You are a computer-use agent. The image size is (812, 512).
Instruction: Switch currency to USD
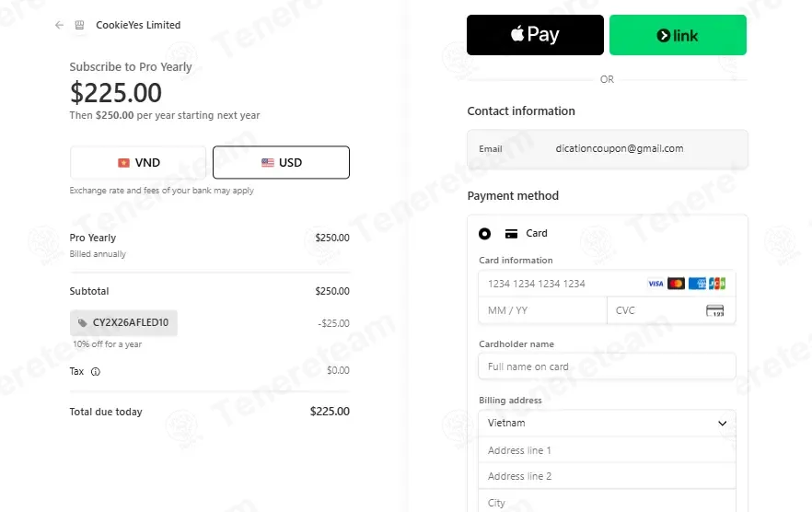coord(281,163)
